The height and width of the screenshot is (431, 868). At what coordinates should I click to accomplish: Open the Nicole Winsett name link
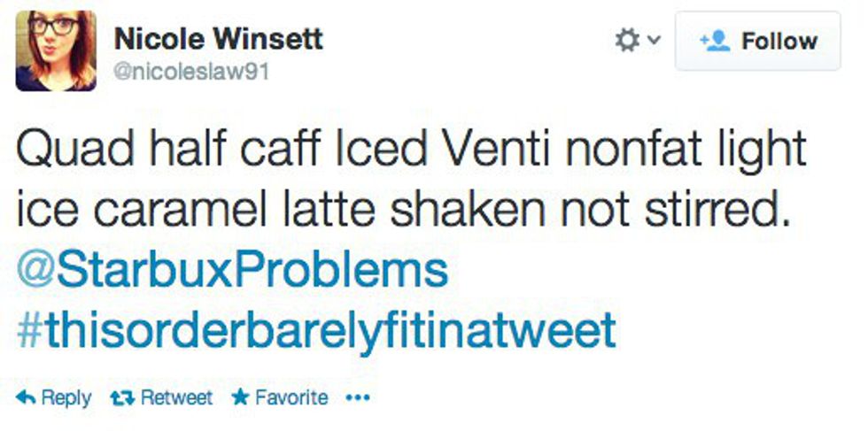pos(218,39)
